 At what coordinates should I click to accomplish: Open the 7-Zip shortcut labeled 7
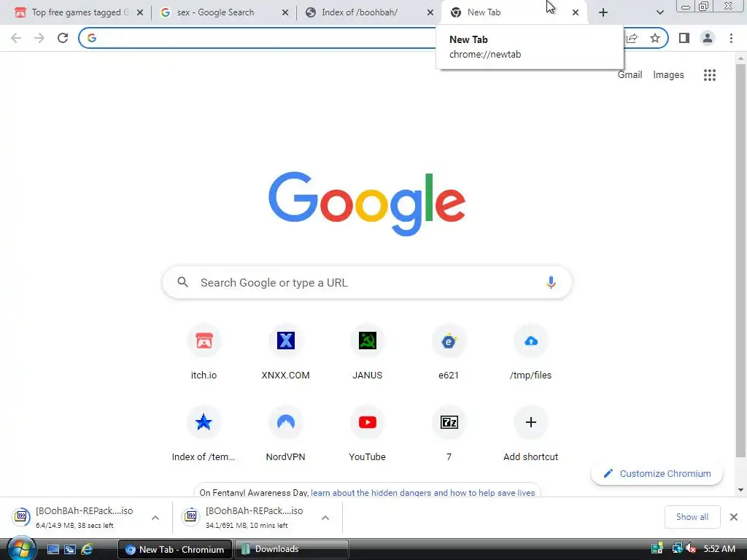coord(449,435)
